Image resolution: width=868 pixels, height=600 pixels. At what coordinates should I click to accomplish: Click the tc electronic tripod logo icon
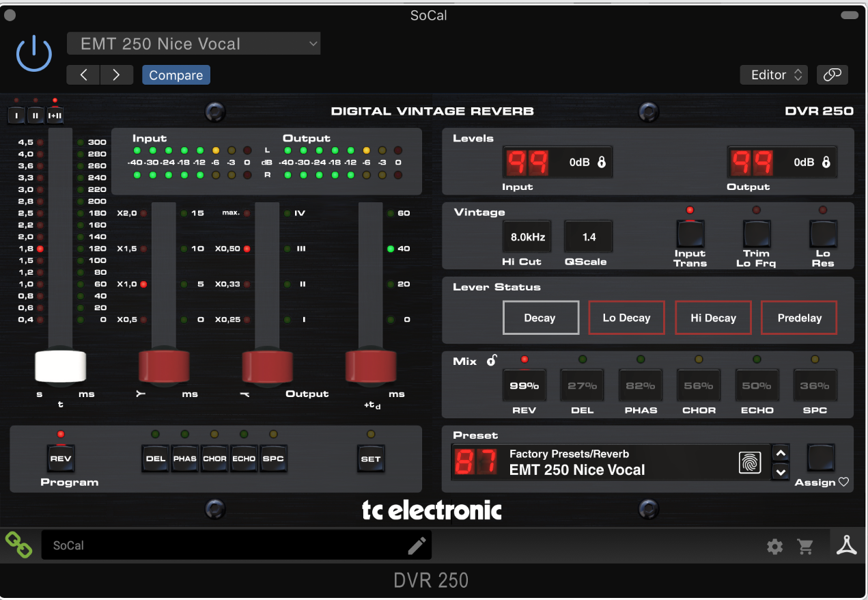[847, 545]
